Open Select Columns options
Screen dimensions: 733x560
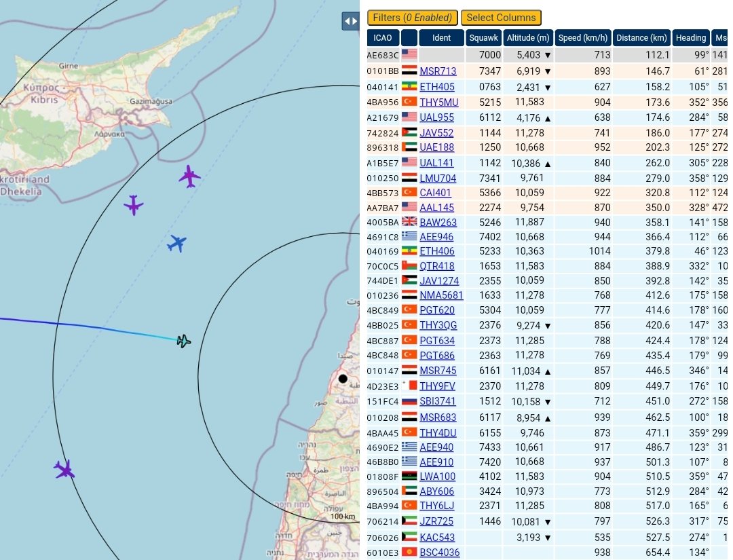501,18
